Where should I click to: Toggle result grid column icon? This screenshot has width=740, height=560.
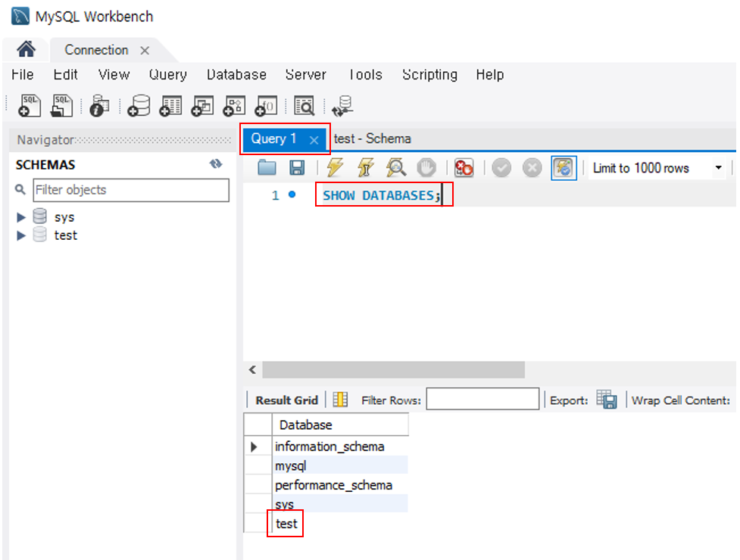tap(340, 400)
